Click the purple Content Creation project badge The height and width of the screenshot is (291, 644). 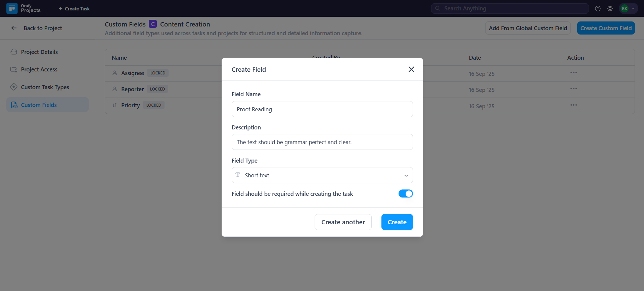[153, 24]
